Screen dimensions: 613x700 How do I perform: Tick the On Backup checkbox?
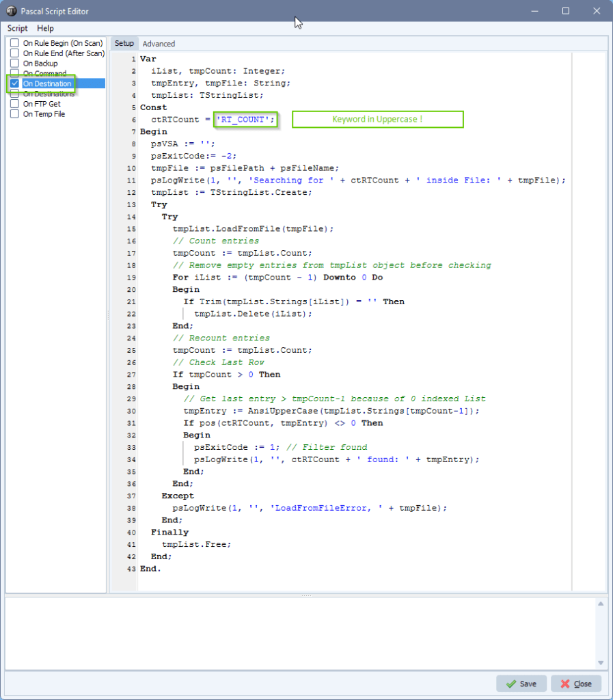point(14,64)
